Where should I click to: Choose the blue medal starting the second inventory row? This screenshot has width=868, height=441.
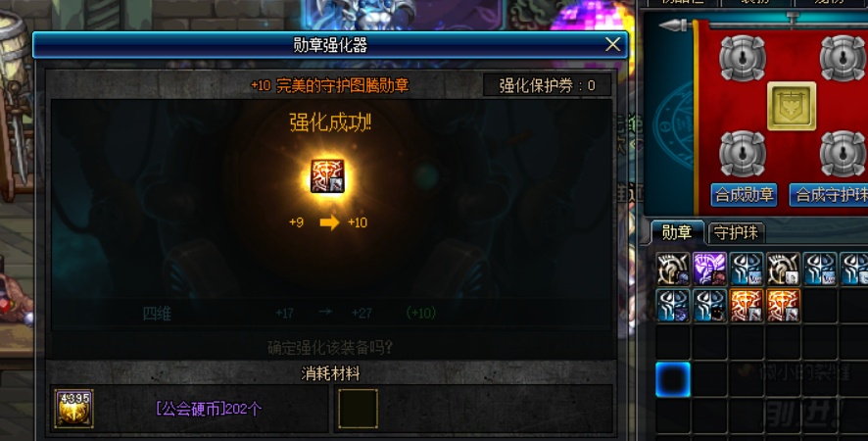click(x=673, y=305)
